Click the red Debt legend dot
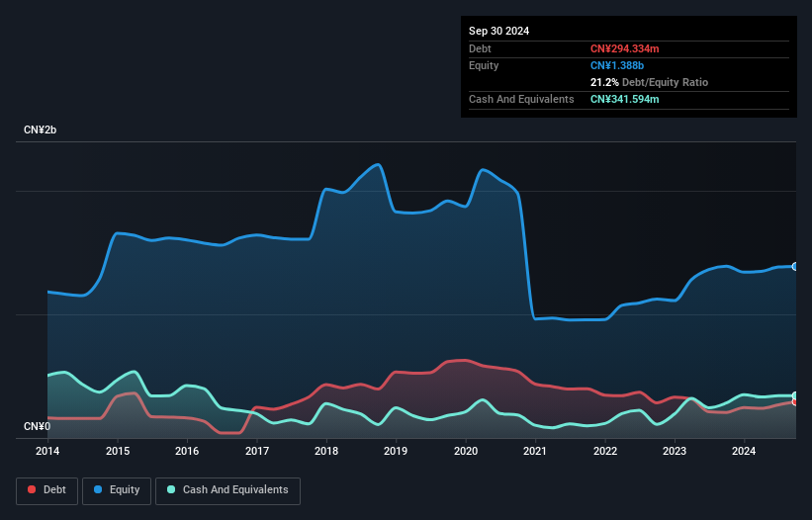 click(32, 489)
